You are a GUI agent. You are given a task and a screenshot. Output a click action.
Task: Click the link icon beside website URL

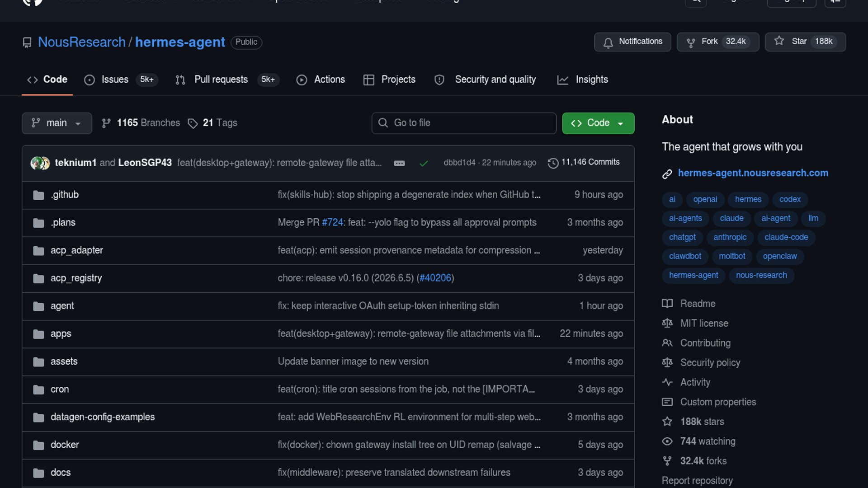[667, 174]
